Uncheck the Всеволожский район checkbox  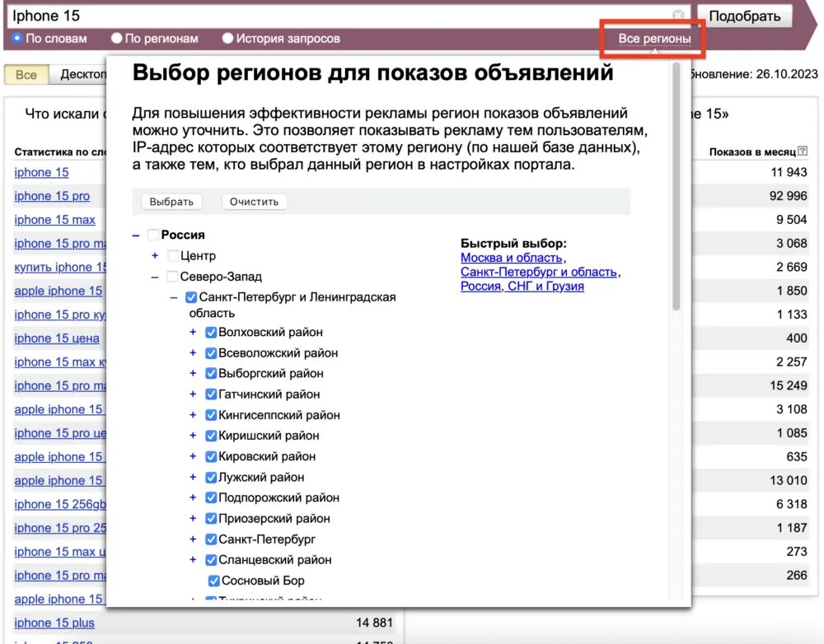point(211,353)
